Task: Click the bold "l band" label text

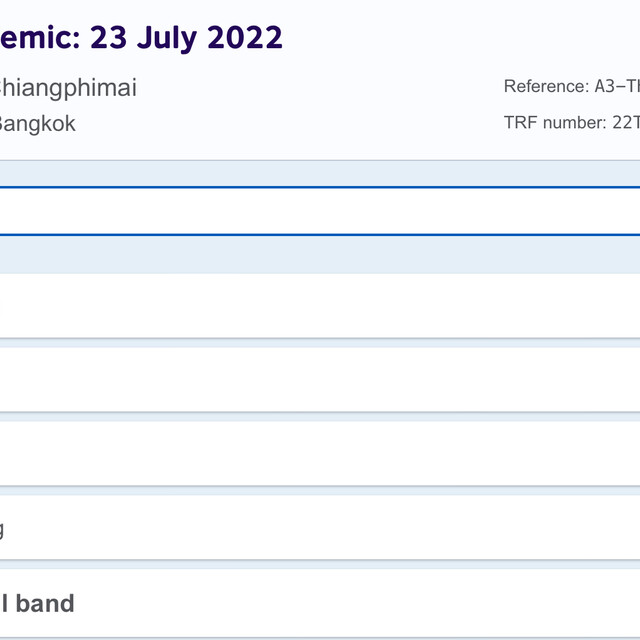Action: point(38,603)
